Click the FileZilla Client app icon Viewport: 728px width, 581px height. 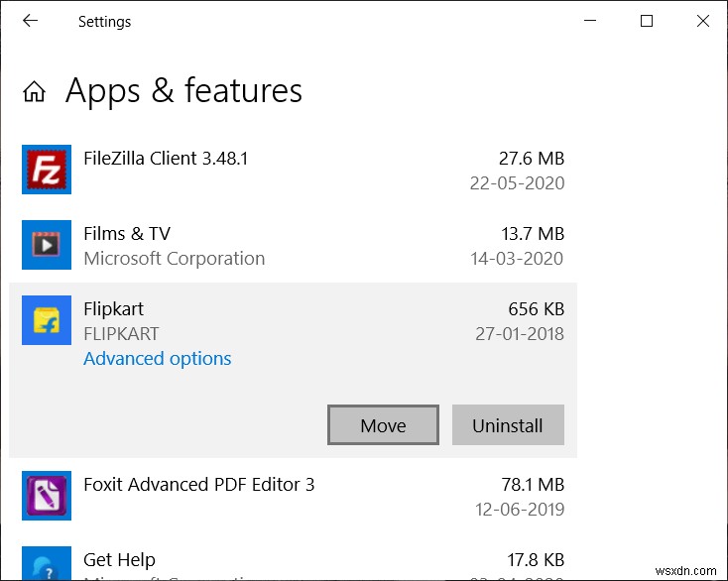[47, 170]
